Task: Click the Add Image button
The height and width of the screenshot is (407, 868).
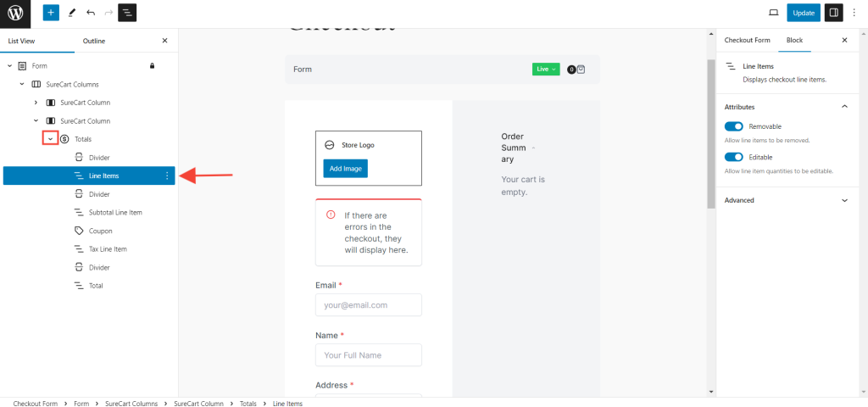Action: (x=345, y=168)
